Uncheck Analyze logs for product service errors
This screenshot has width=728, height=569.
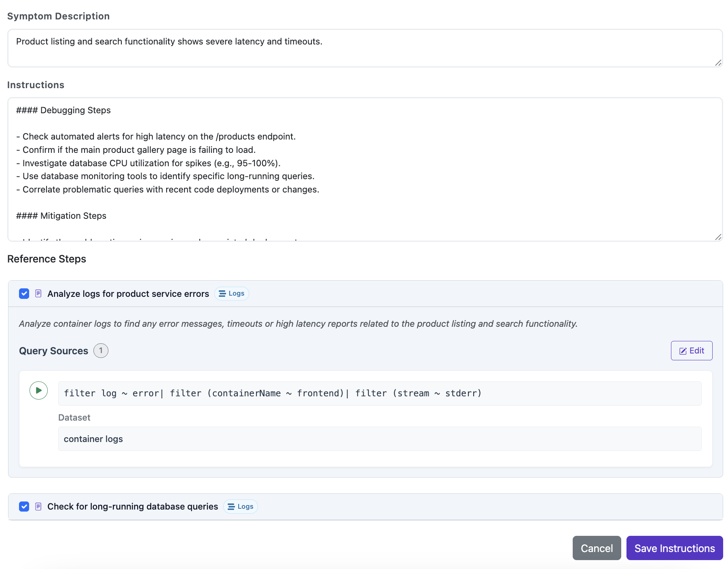click(x=24, y=294)
